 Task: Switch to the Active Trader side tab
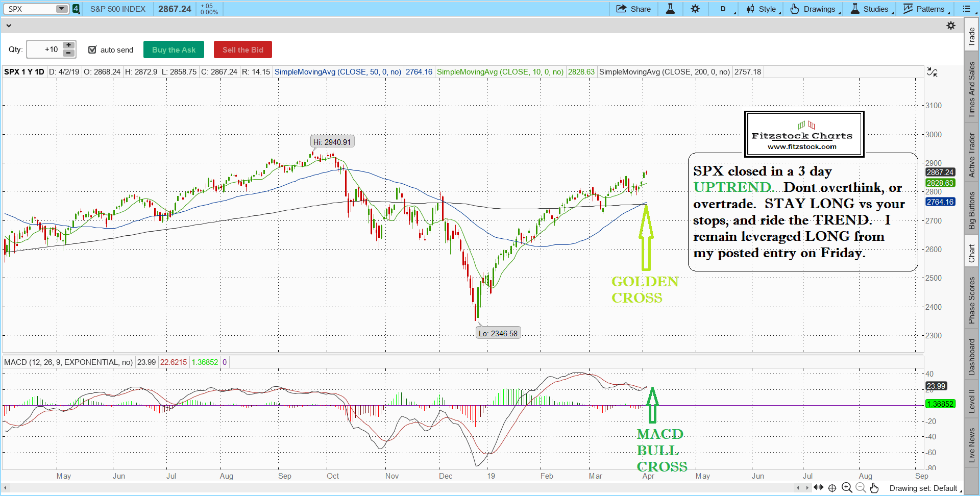[x=971, y=155]
